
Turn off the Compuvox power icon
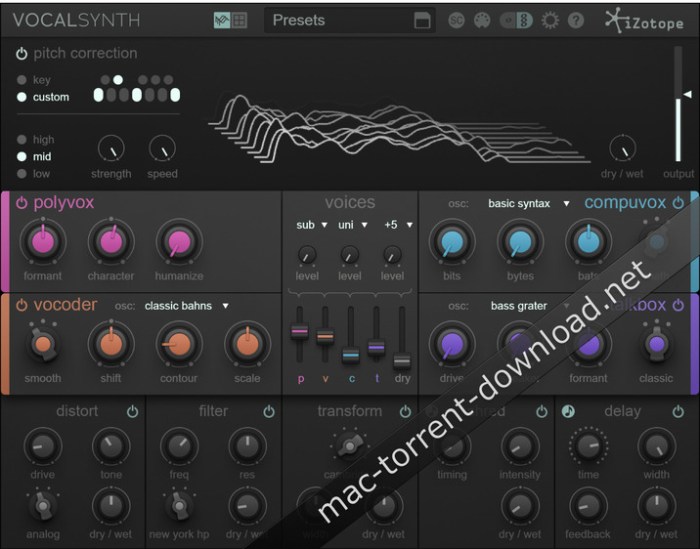tap(678, 203)
